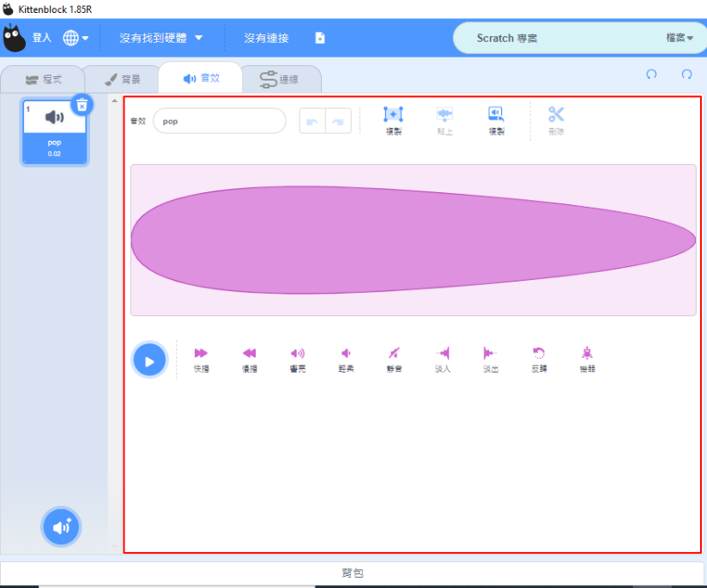Apply the Fade out (淡出) effect

pos(491,361)
